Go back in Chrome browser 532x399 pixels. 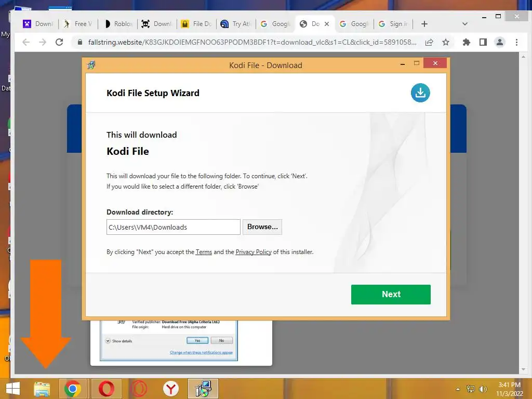point(26,42)
